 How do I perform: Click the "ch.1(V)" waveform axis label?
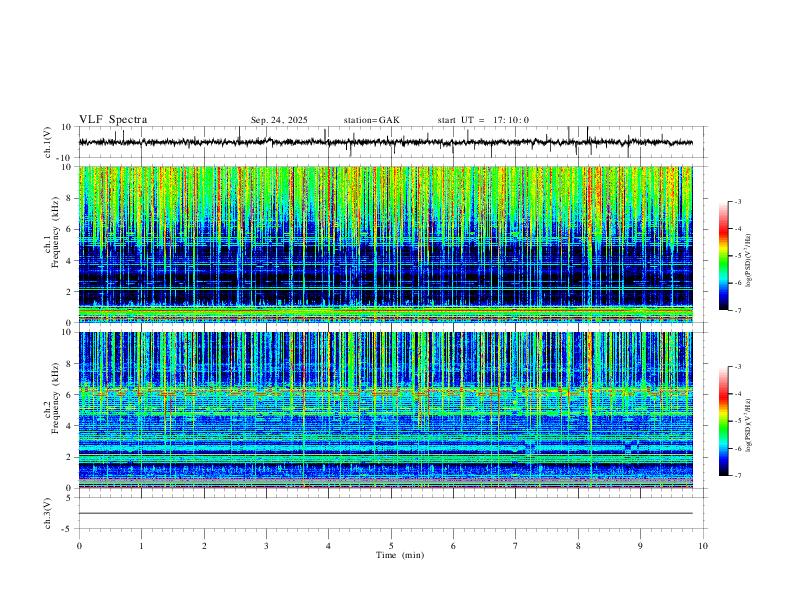pyautogui.click(x=48, y=142)
